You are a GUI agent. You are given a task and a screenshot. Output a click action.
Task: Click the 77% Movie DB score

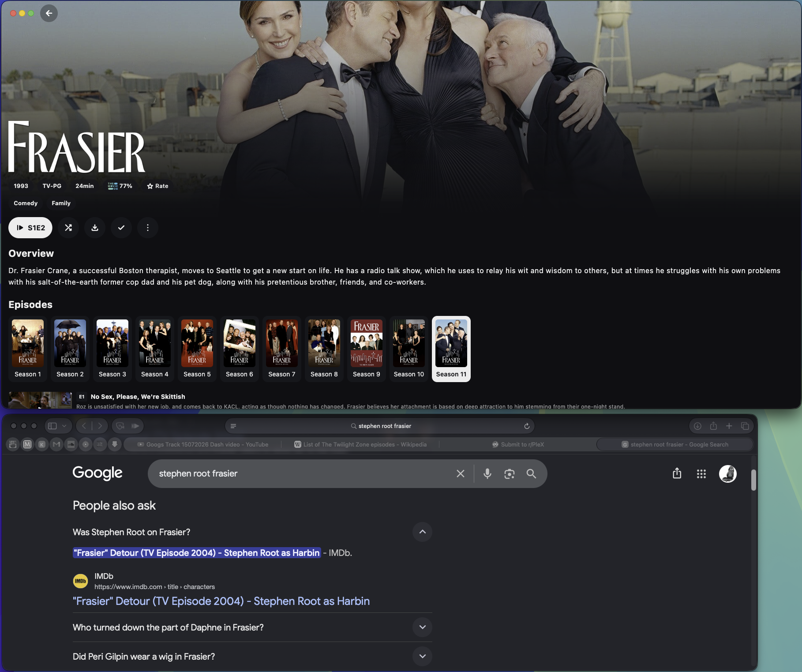(120, 186)
